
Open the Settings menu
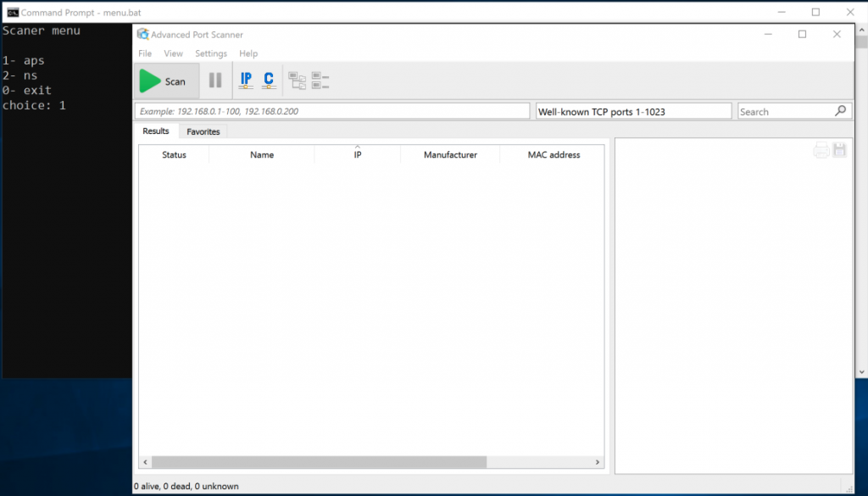[211, 53]
